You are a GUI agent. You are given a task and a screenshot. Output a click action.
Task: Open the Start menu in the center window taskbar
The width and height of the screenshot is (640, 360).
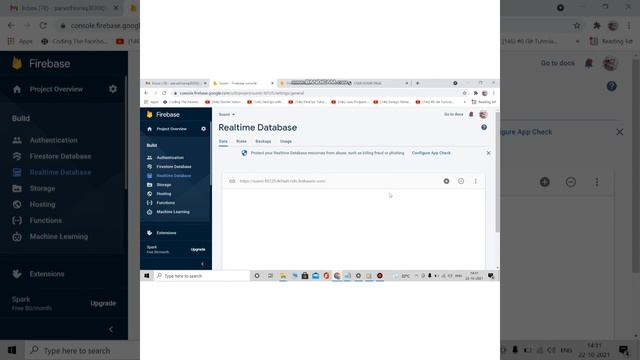pos(147,276)
